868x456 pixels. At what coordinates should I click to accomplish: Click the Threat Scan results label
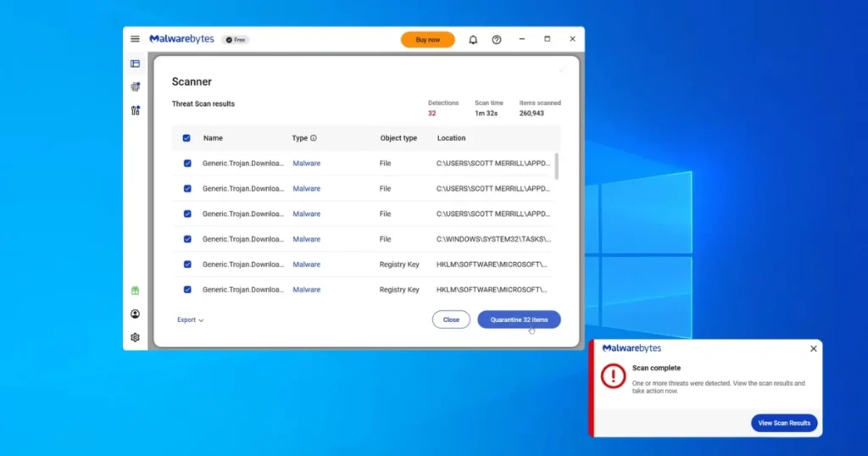click(203, 104)
